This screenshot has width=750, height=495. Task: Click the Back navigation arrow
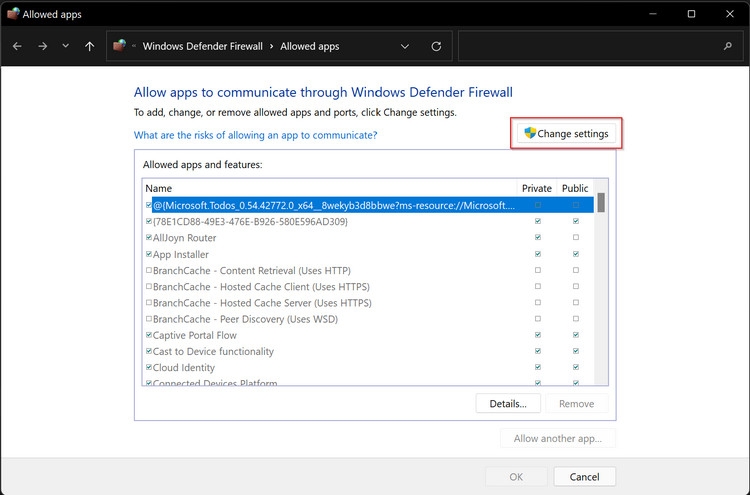point(17,46)
